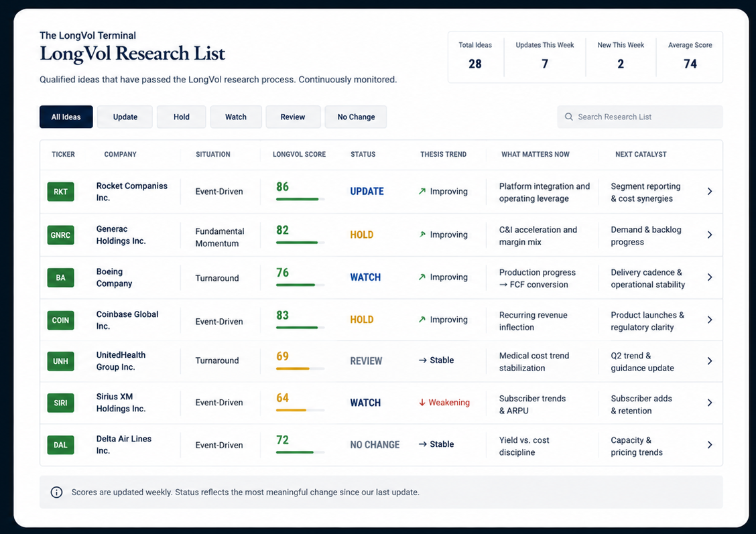This screenshot has width=756, height=534.
Task: Click the GNRC ticker badge
Action: point(60,235)
